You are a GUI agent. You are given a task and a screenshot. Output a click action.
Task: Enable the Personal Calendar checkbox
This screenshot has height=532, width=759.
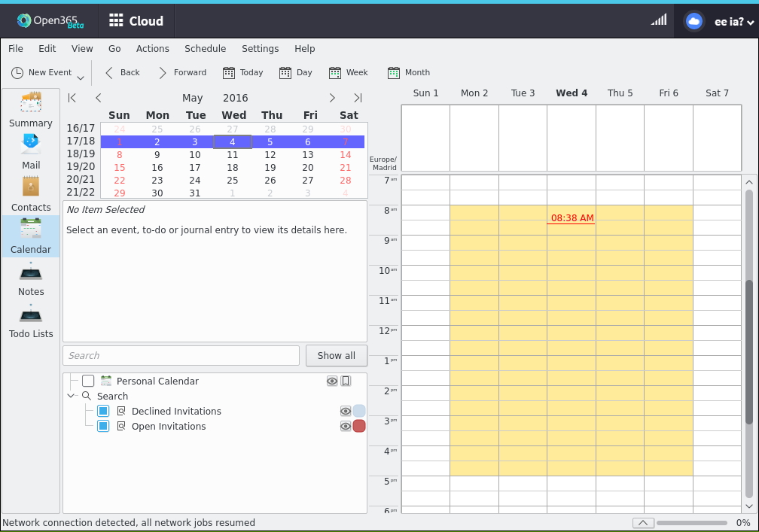pos(88,381)
